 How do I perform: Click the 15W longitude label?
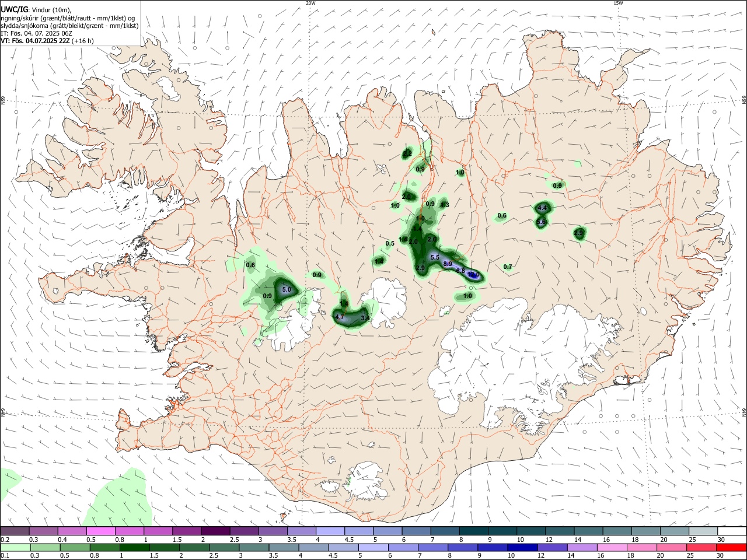coord(617,3)
